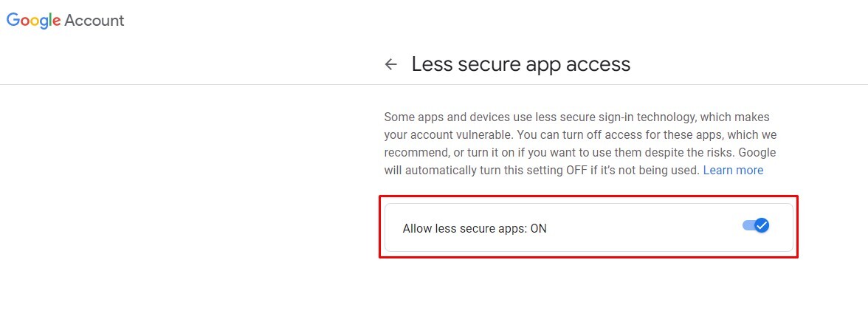This screenshot has height=336, width=868.
Task: Click the pale blue track of the switch
Action: (x=747, y=225)
